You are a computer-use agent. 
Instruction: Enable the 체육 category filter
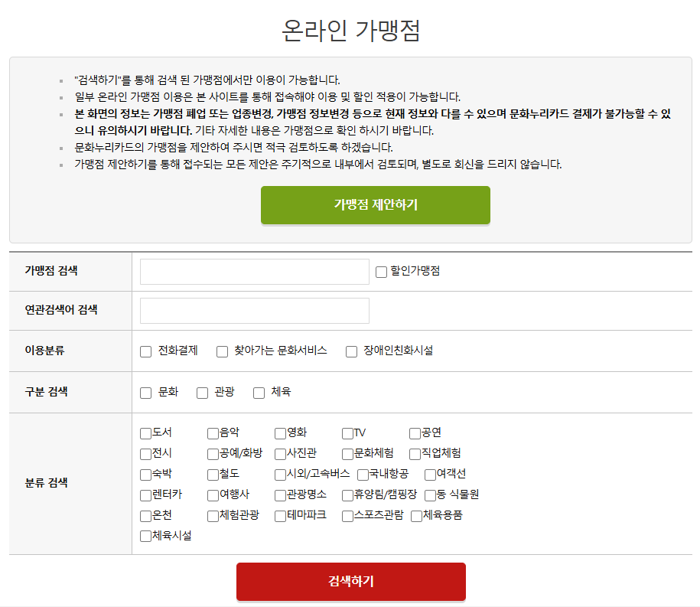pos(258,392)
